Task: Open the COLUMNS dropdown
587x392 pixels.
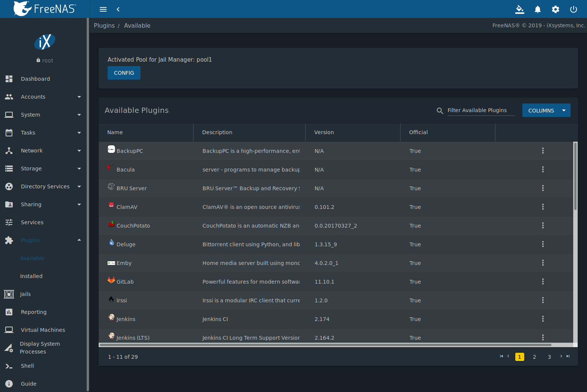Action: 546,110
